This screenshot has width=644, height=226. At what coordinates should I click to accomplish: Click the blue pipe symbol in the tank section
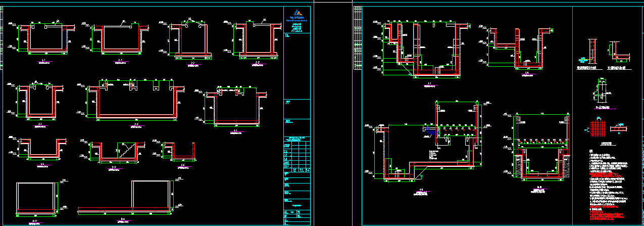(428, 129)
